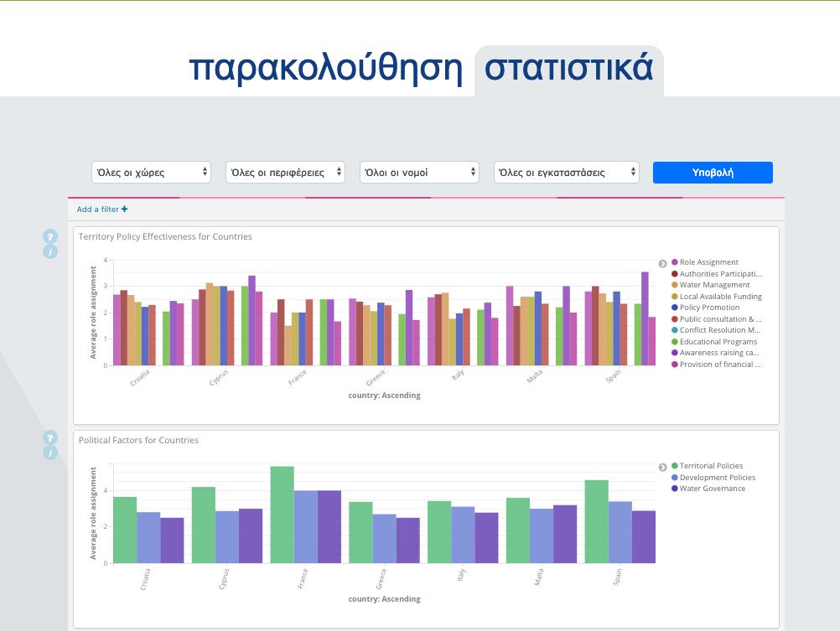Click green Territorial Policies bar for Cyprus
Image resolution: width=840 pixels, height=631 pixels.
tap(204, 525)
